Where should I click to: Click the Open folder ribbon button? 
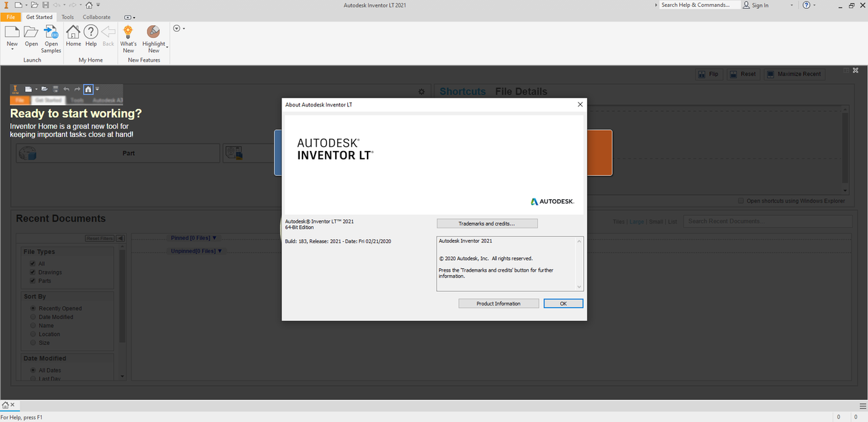31,37
